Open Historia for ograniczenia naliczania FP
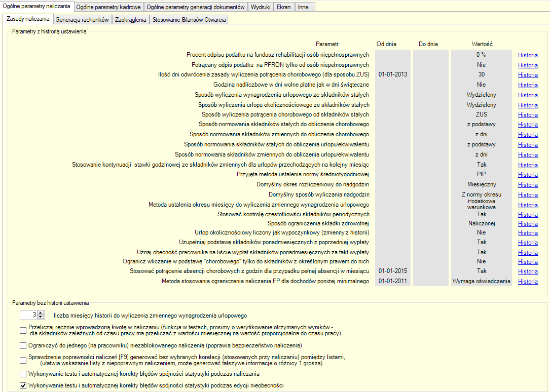This screenshot has height=392, width=550. (x=528, y=282)
